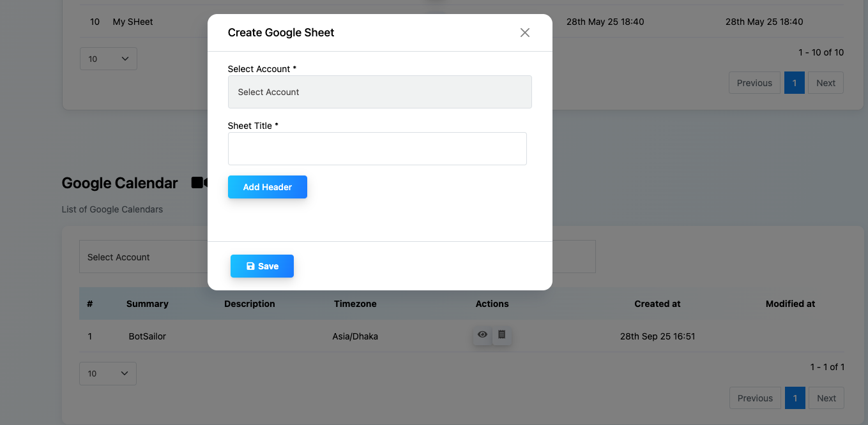Viewport: 868px width, 425px height.
Task: Select page 1 in calendar pagination
Action: 795,398
